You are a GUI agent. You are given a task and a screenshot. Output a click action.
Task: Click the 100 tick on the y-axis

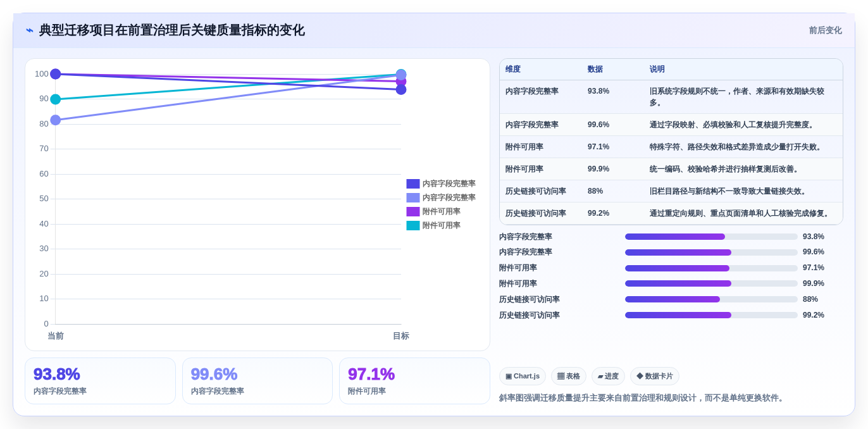pos(42,74)
